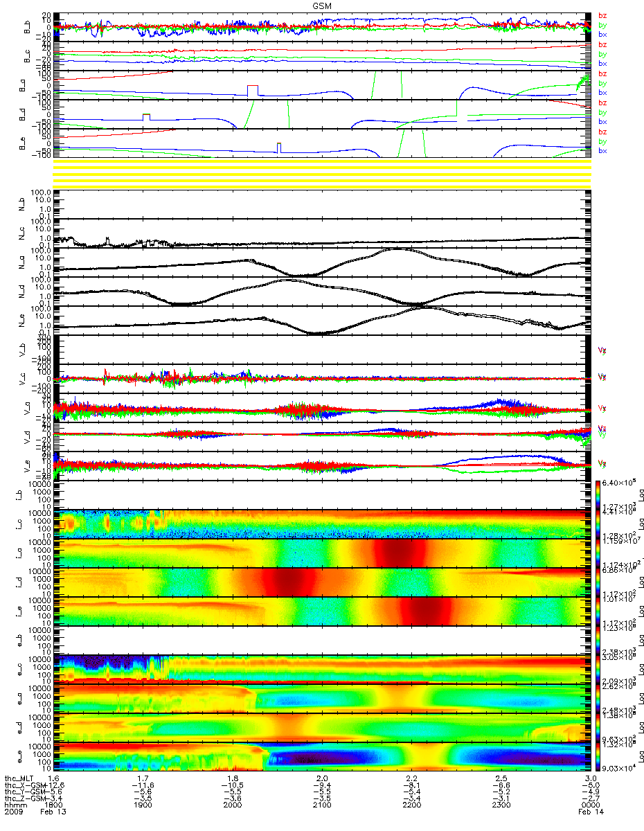Click the color bar beside the i_e spectrogram
The height and width of the screenshot is (831, 644).
pyautogui.click(x=598, y=611)
